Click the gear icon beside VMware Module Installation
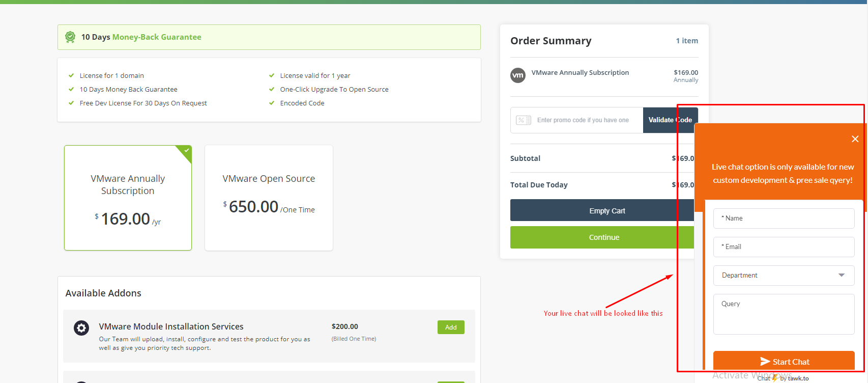Screen dimensions: 868x383 pyautogui.click(x=81, y=327)
